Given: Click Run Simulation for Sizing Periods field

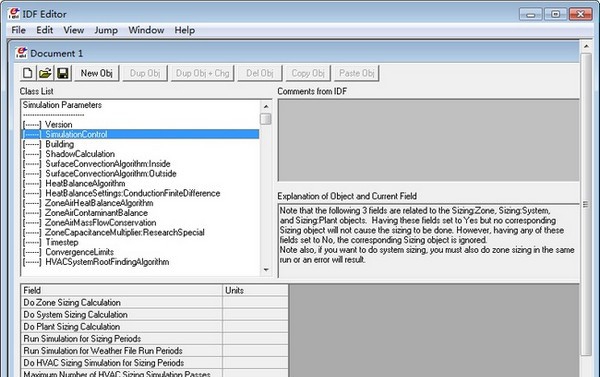Looking at the screenshot, I should tap(122, 339).
